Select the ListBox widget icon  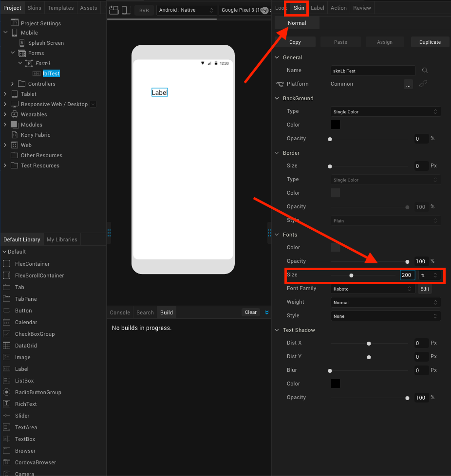(x=6, y=381)
